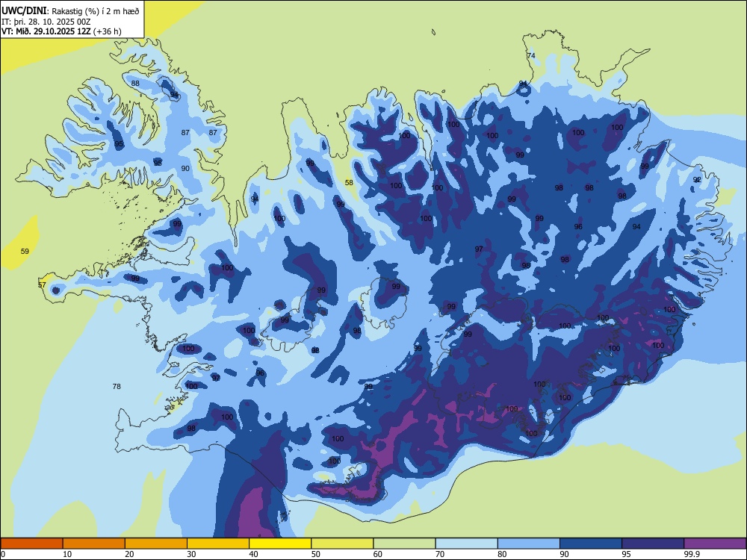
Task: Click the '59' value over the western sea
Action: coord(25,251)
